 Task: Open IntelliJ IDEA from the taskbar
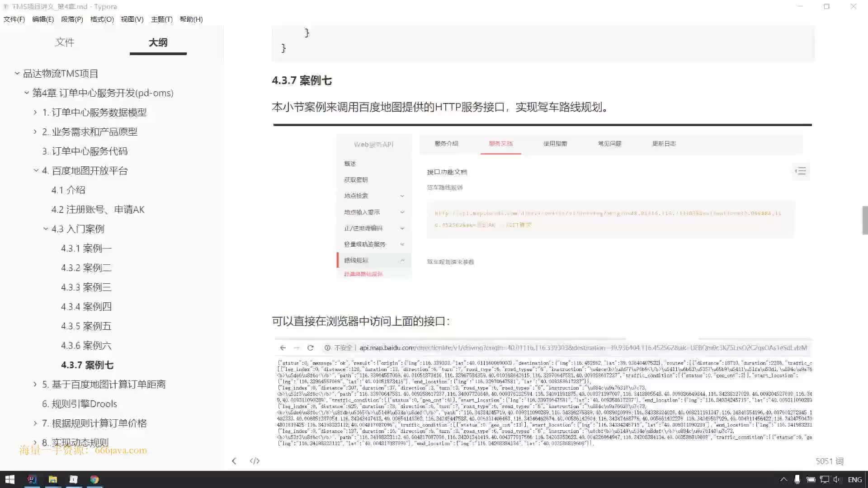[x=32, y=479]
